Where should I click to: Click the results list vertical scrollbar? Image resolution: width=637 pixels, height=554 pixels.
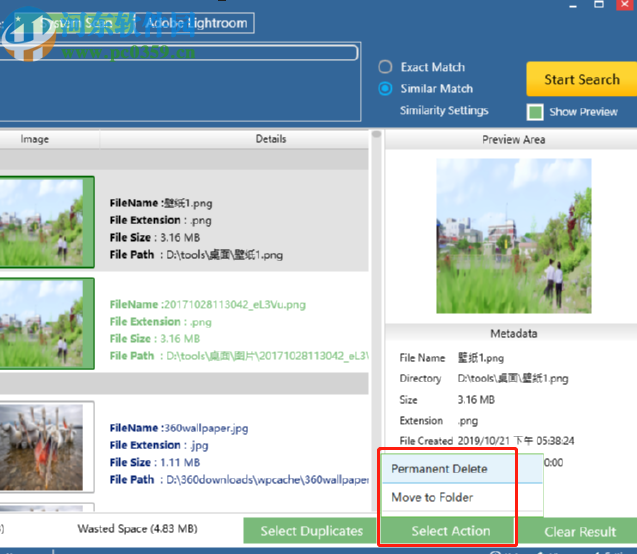(x=377, y=321)
